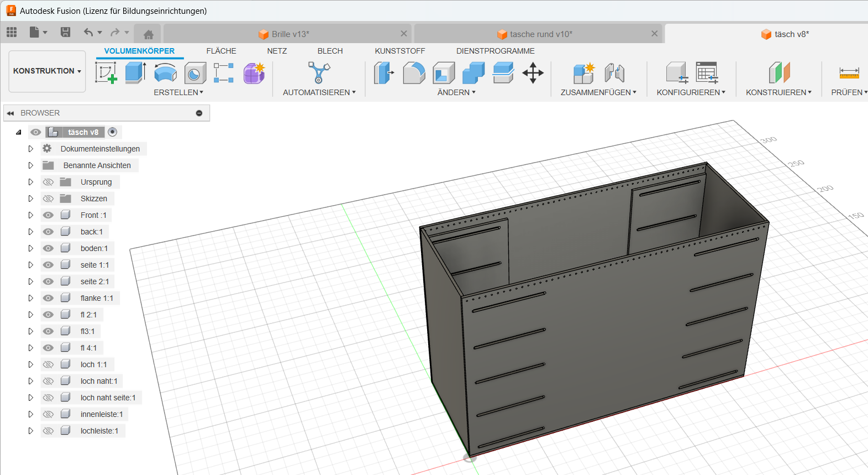Open the AUTOMATISIEREN menu
The image size is (868, 475).
(319, 92)
